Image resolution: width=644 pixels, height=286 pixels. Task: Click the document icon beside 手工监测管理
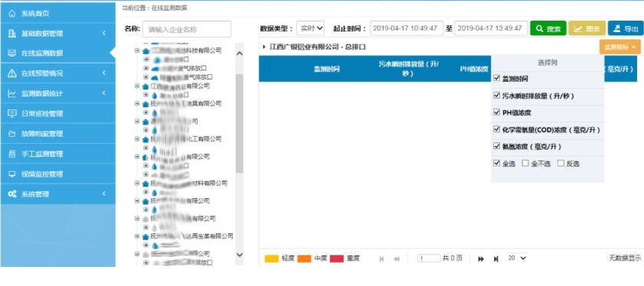[12, 154]
